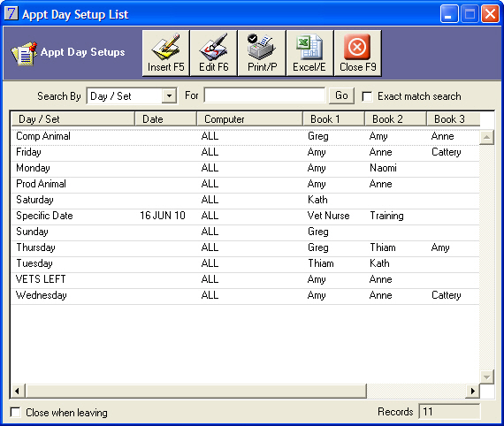504x426 pixels.
Task: Click the horizontal scrollbar right arrow
Action: click(x=472, y=391)
